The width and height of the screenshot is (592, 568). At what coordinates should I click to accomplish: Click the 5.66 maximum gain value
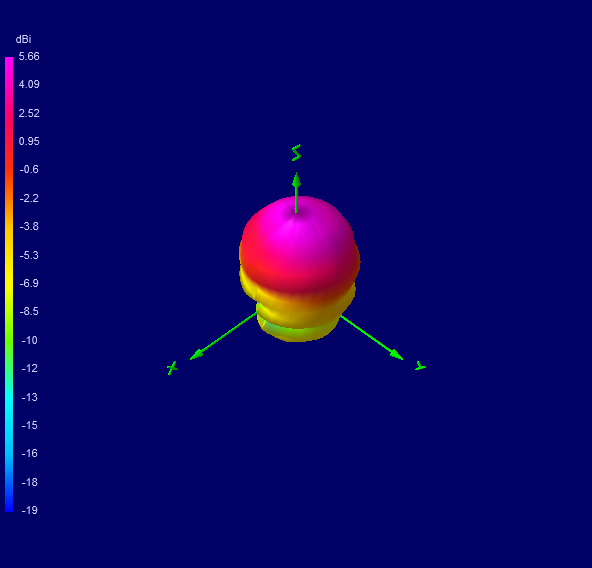click(29, 56)
